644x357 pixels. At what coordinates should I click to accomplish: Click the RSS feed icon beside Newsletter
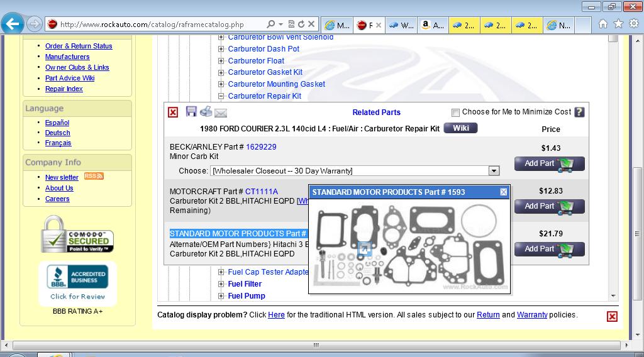point(93,177)
